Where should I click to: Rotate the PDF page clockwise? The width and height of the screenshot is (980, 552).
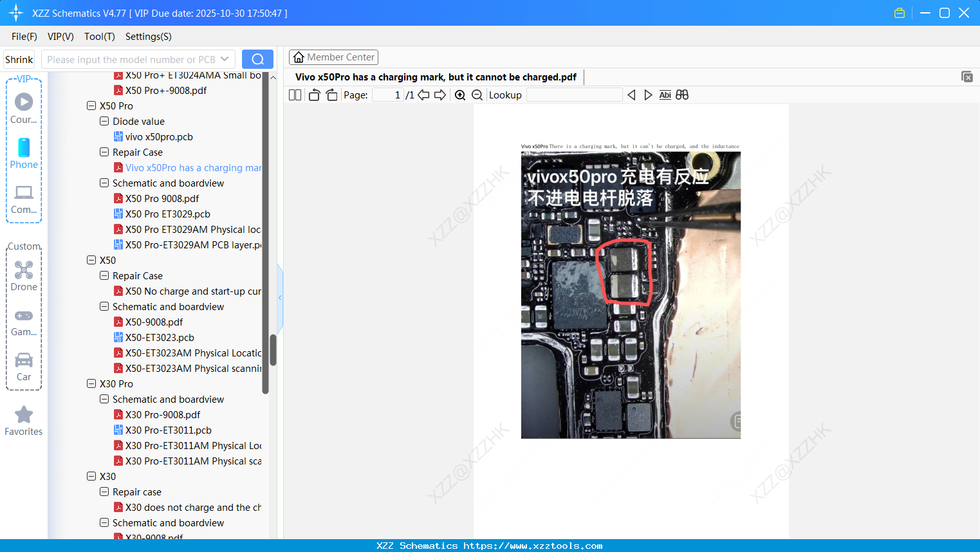[331, 95]
